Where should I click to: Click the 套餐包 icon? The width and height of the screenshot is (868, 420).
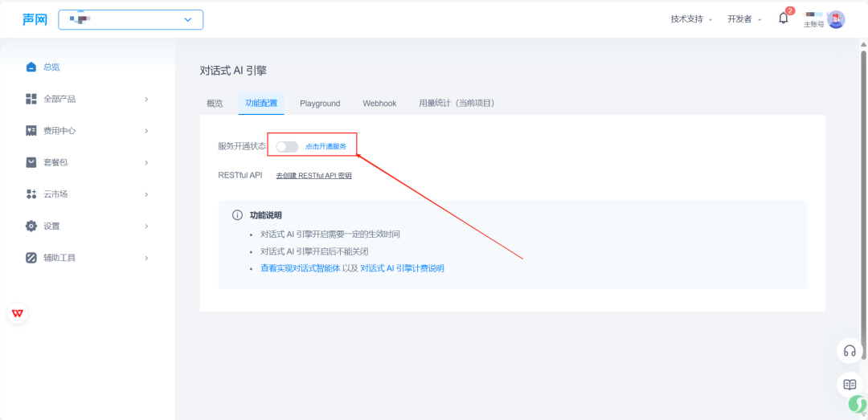[x=31, y=163]
